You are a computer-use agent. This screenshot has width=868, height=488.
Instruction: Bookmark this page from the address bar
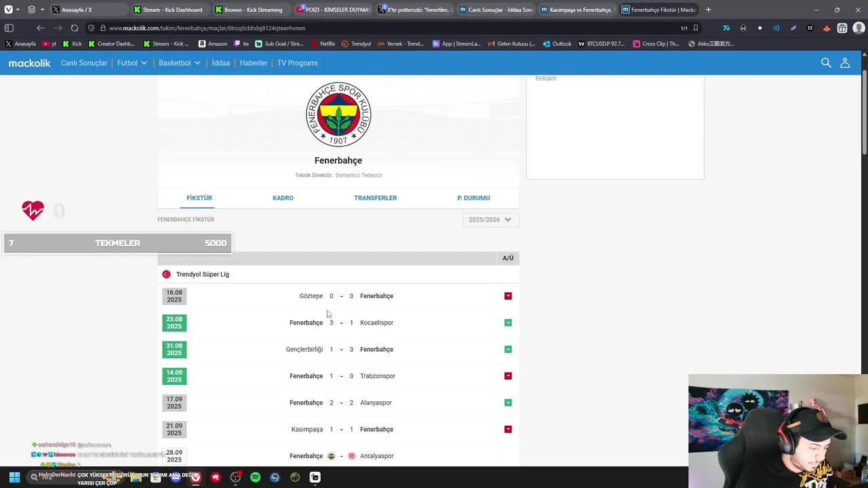coord(696,28)
